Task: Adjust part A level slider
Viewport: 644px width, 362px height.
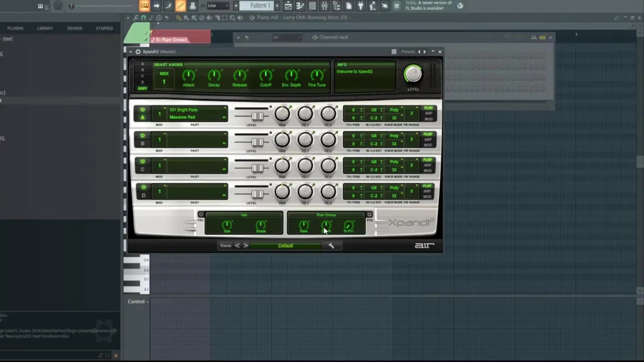Action: [258, 116]
